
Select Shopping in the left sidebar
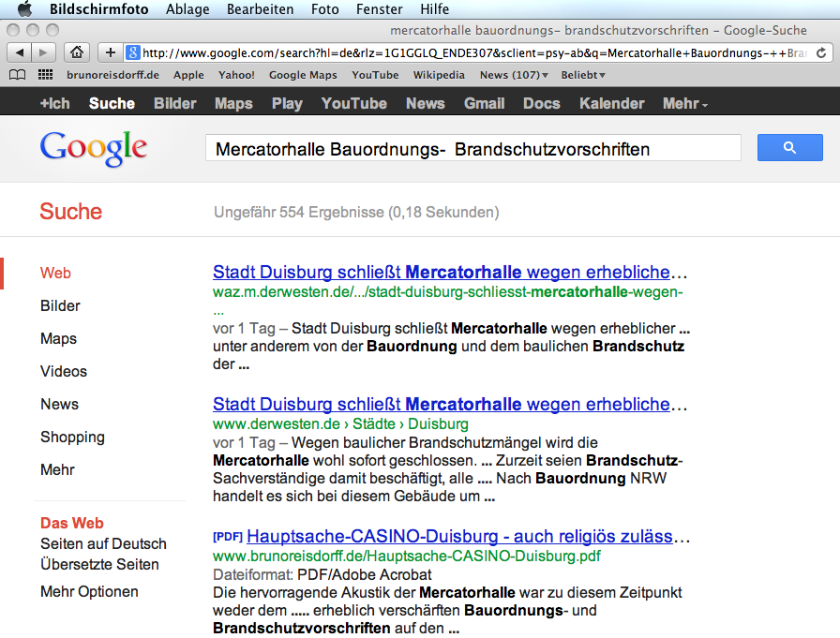coord(72,437)
